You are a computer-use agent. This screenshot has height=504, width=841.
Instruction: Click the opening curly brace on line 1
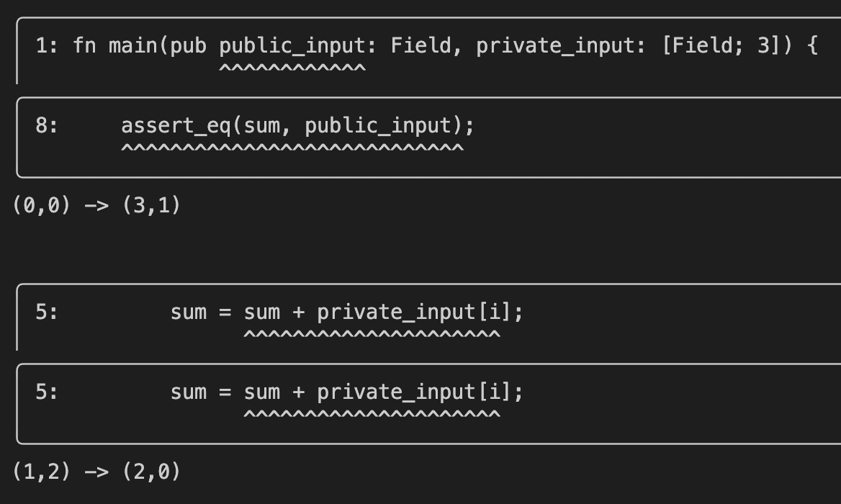point(812,46)
